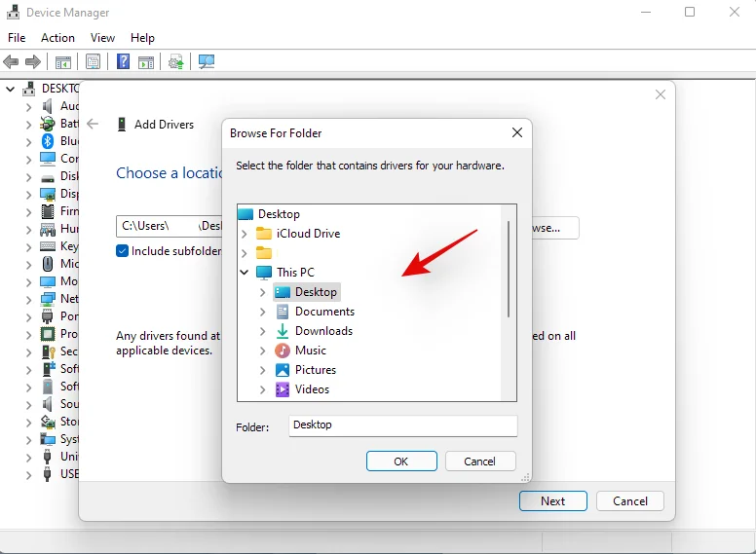Viewport: 756px width, 554px height.
Task: Click Next in the Add Drivers wizard
Action: click(552, 501)
